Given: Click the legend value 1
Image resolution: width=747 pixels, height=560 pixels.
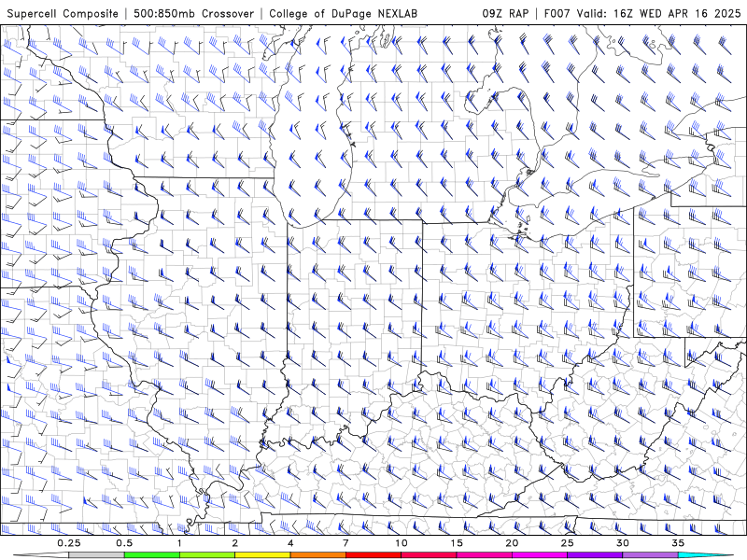Looking at the screenshot, I should (179, 543).
